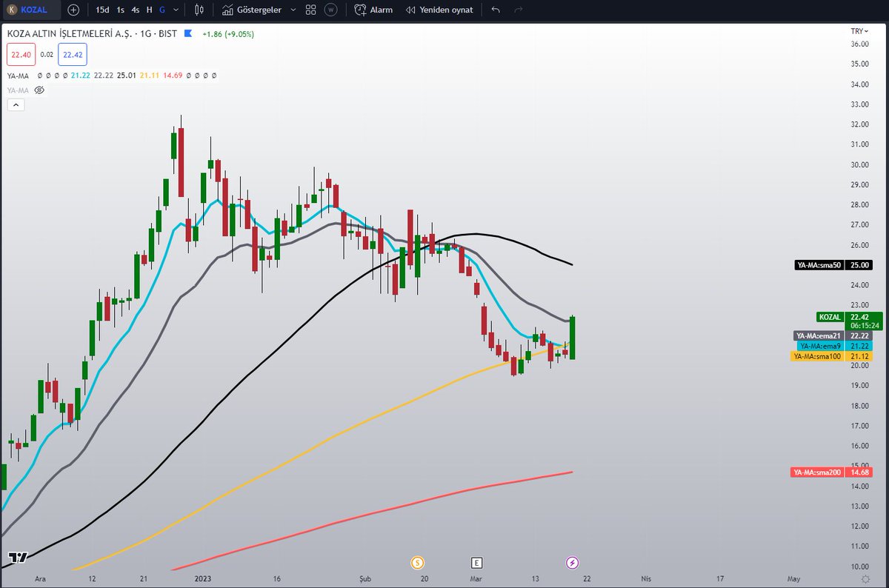This screenshot has width=889, height=588.
Task: Click the red 22.40 sell price box
Action: point(19,54)
